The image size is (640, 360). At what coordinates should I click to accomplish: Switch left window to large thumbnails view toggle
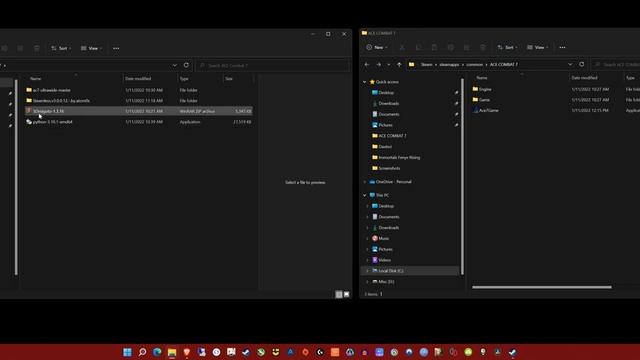click(347, 294)
